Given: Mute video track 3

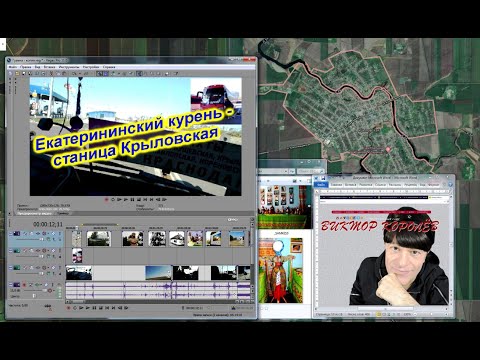Looking at the screenshot, I should tap(53, 268).
